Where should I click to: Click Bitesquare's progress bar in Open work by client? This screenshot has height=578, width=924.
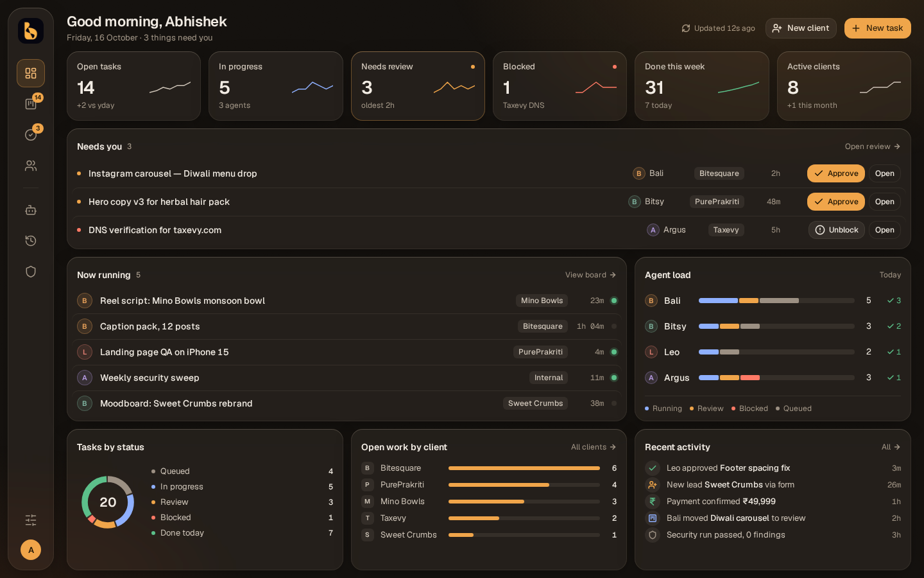pyautogui.click(x=524, y=468)
